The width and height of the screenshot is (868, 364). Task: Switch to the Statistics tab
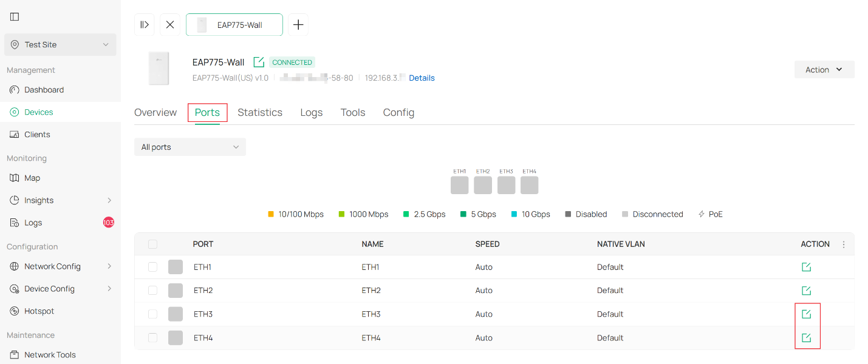pos(260,113)
